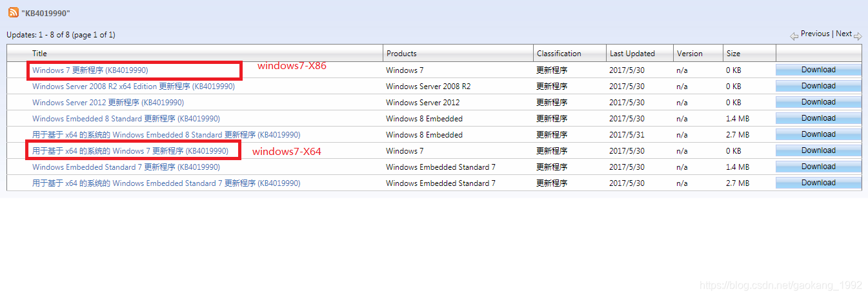Viewport: 868px width, 297px height.
Task: Sort by the Version column header
Action: click(x=689, y=54)
